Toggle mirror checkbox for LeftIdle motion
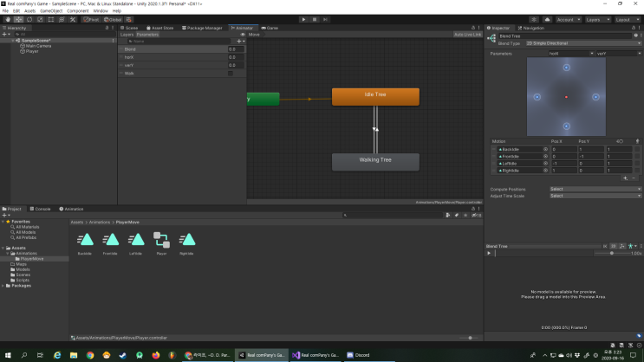The width and height of the screenshot is (644, 362). tap(637, 164)
